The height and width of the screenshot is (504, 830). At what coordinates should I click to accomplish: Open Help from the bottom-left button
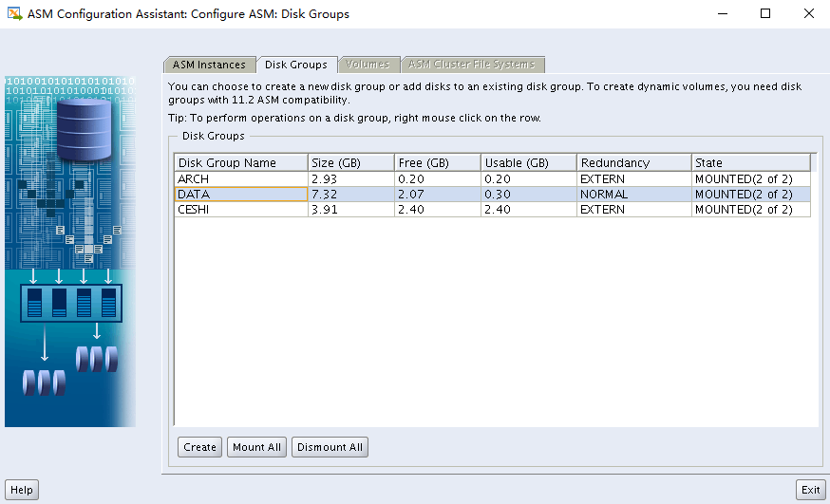point(22,490)
